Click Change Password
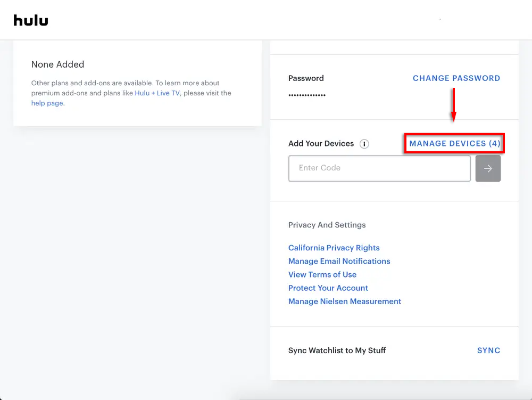 (456, 78)
